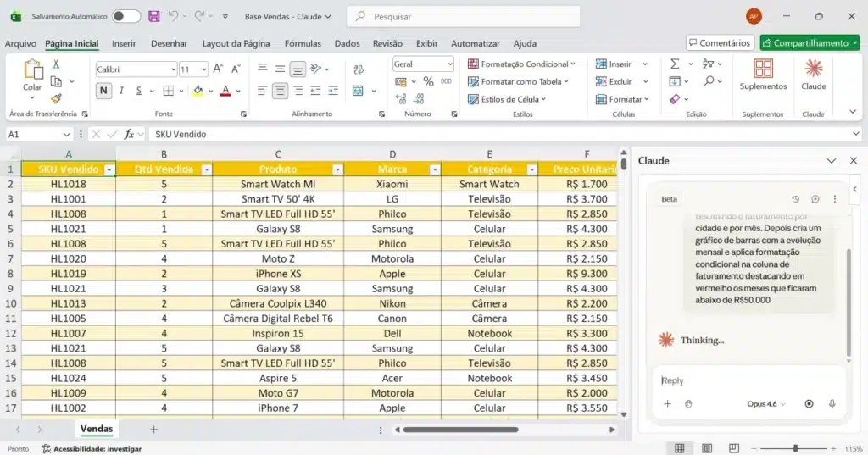868x455 pixels.
Task: Switch to the Exibir tab
Action: (x=427, y=43)
